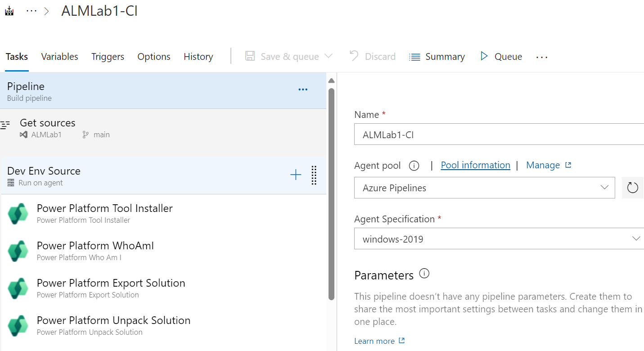Add a task to Dev Env Source with plus icon
Screen dimensions: 644x351
click(x=296, y=175)
